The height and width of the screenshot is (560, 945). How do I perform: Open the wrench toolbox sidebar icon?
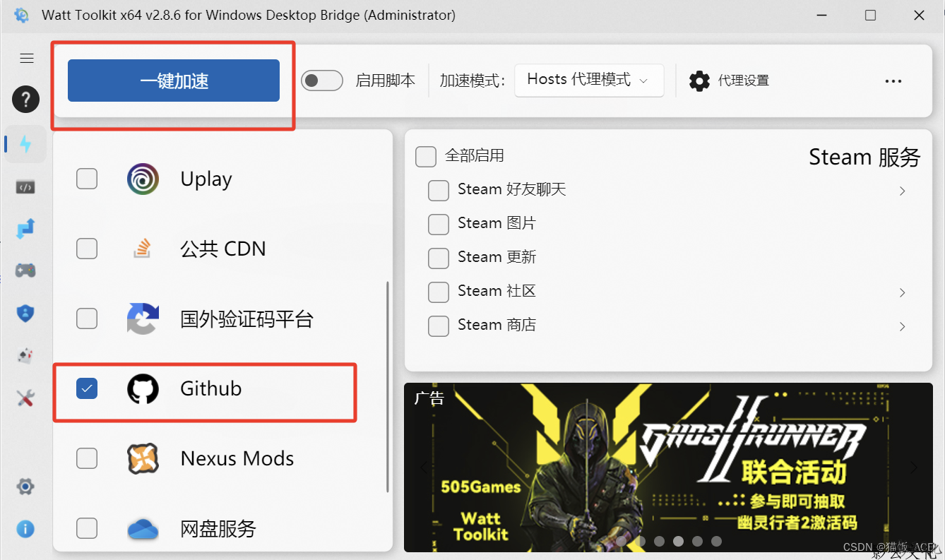(x=25, y=398)
